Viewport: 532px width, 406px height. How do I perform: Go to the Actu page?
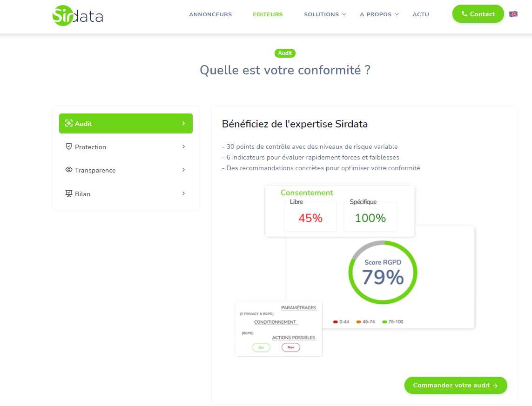[421, 14]
